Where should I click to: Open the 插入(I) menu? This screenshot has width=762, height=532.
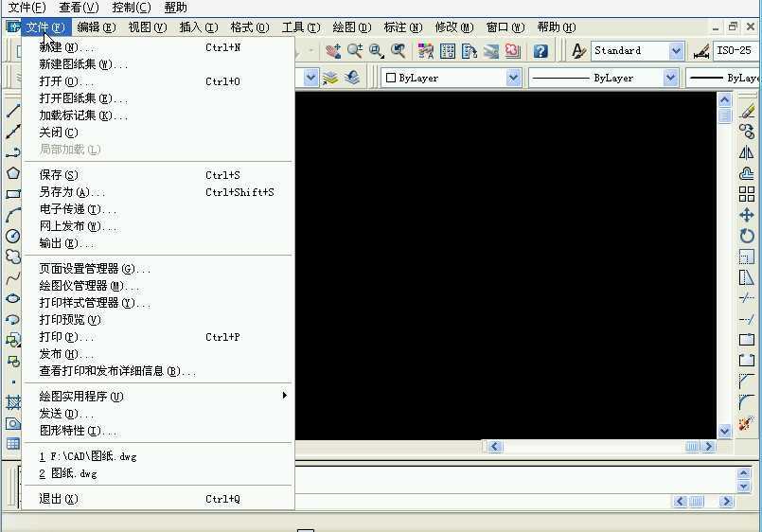point(199,27)
